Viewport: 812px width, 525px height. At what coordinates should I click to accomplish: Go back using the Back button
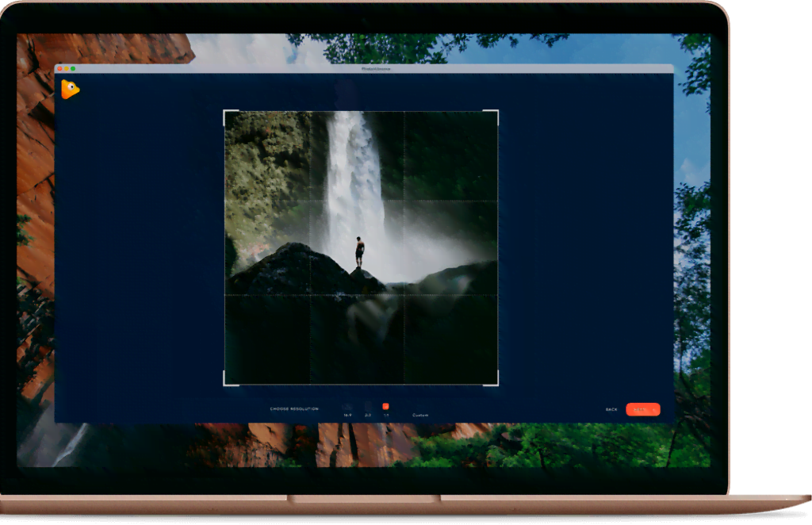pos(611,409)
